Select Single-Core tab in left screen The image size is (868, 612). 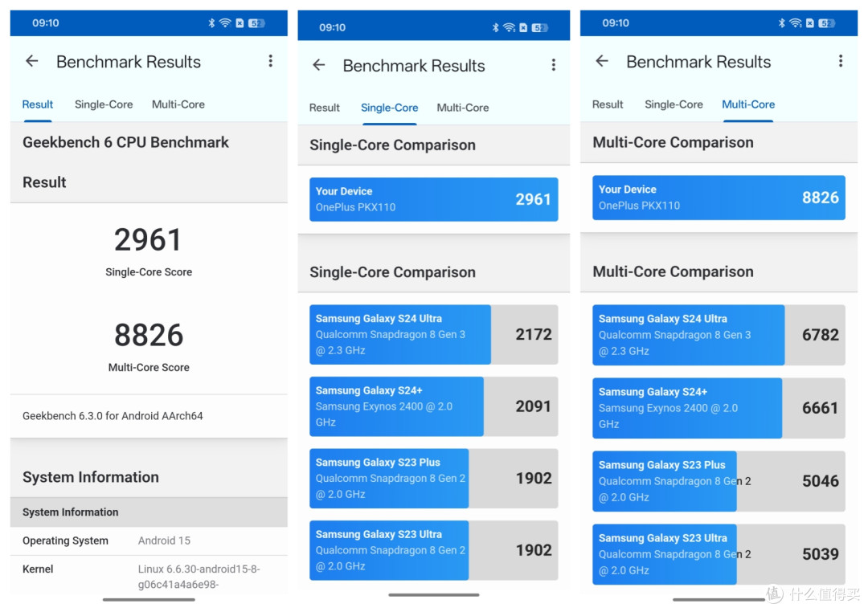pos(104,104)
